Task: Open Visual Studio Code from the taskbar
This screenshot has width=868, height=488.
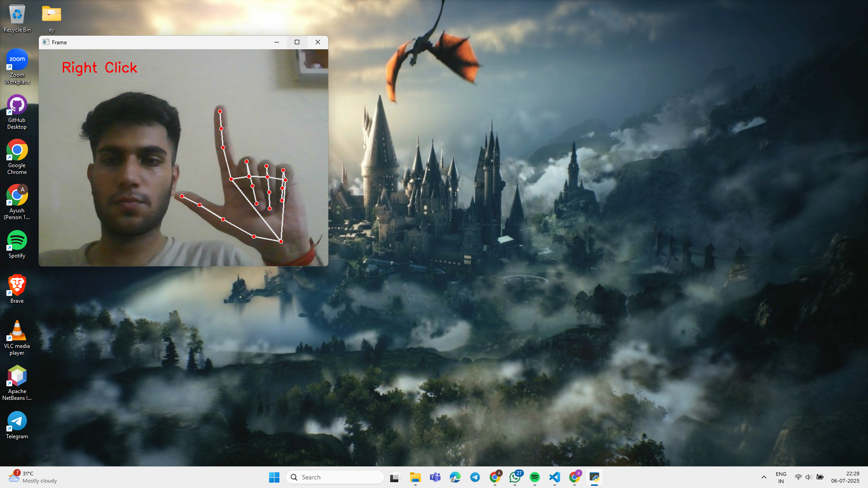Action: point(554,477)
